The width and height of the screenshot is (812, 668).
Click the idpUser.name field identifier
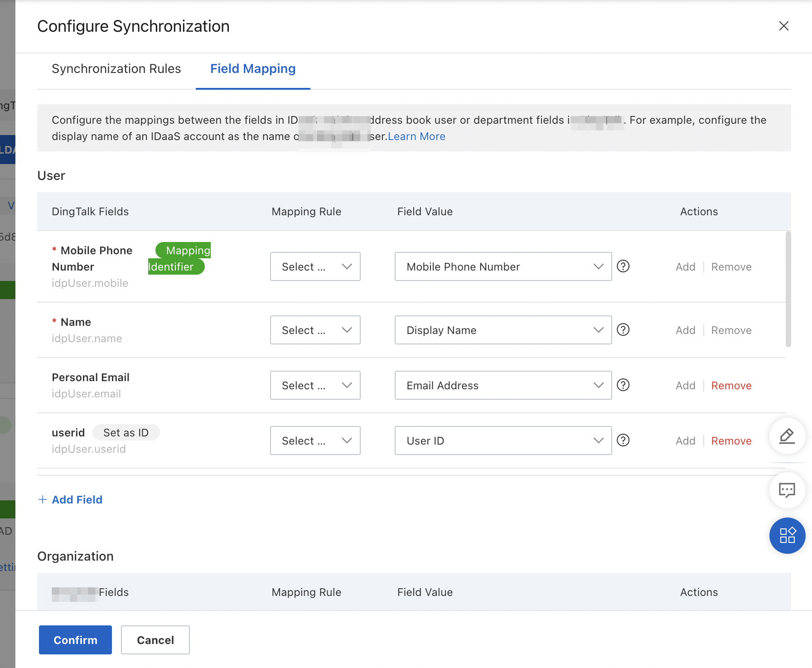tap(87, 339)
